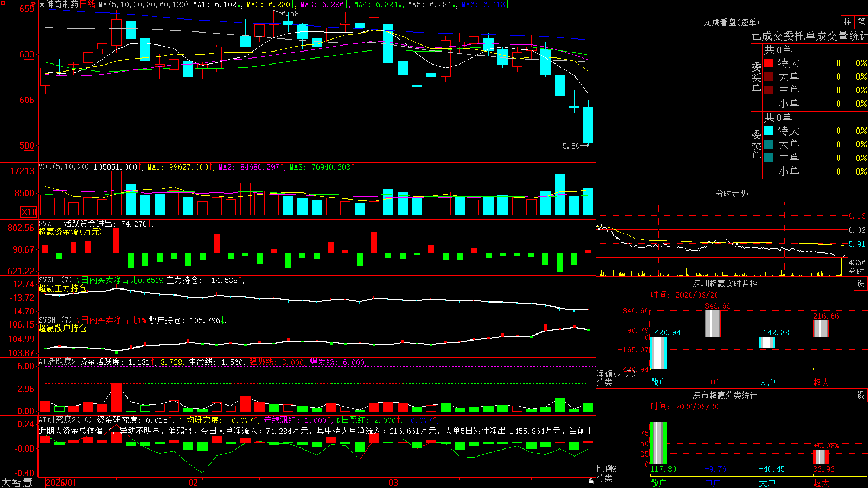
Task: Click the 03 month timeline marker
Action: pyautogui.click(x=393, y=483)
